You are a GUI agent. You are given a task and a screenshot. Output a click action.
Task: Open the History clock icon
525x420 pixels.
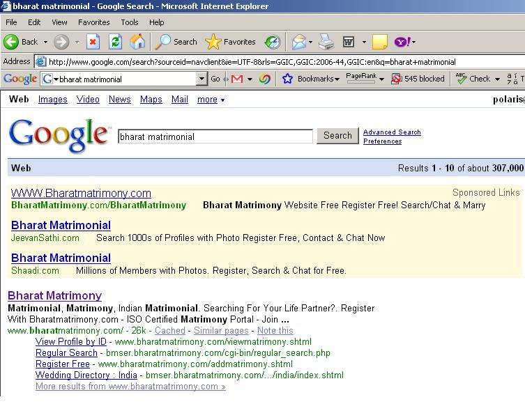pyautogui.click(x=272, y=42)
